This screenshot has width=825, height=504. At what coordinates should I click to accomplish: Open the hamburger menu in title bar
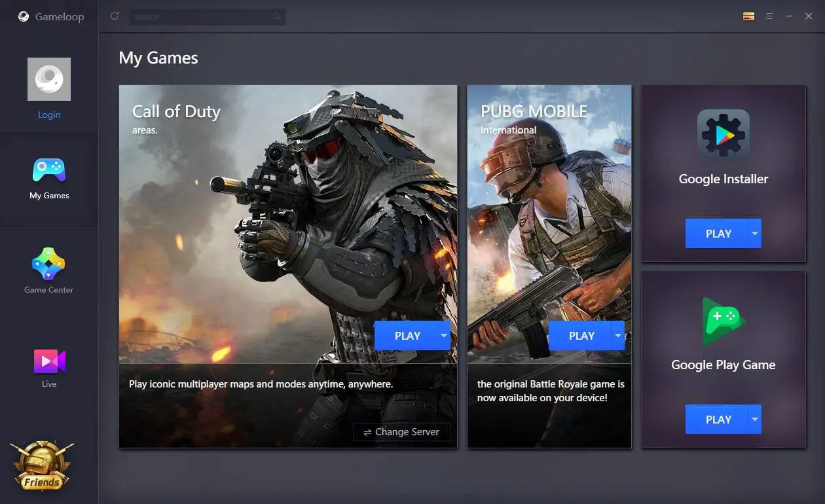[769, 16]
